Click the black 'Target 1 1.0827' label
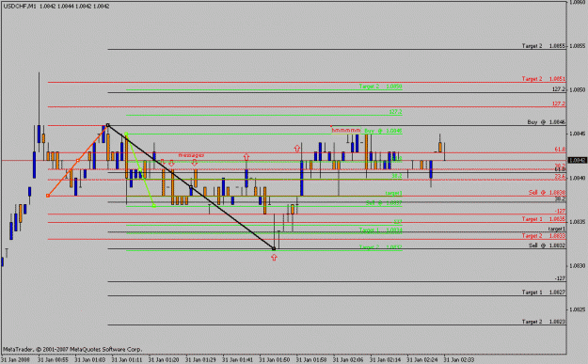 [544, 292]
